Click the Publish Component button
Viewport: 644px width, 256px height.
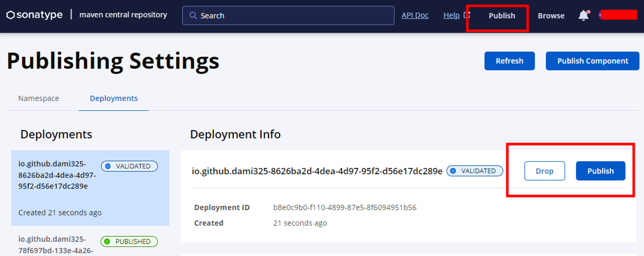[592, 61]
